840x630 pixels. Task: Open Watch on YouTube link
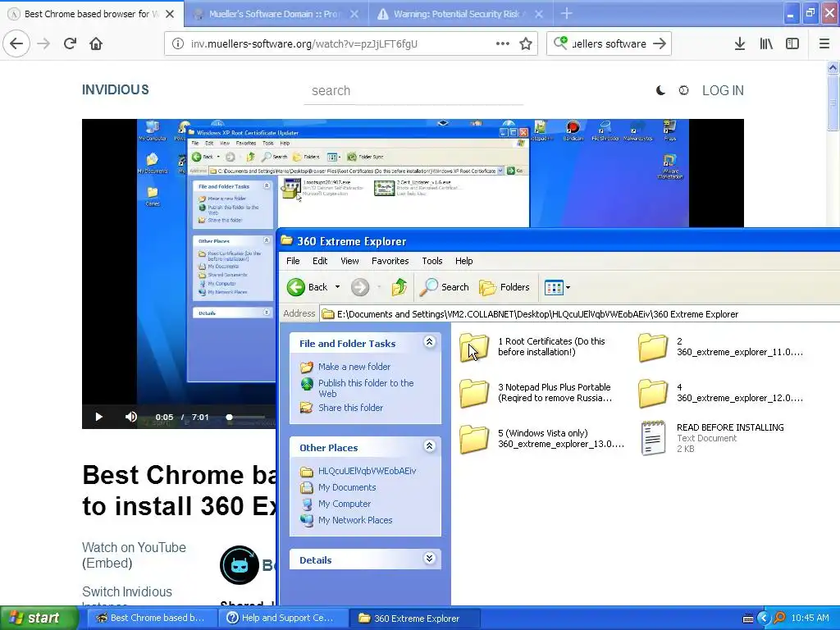pyautogui.click(x=134, y=547)
